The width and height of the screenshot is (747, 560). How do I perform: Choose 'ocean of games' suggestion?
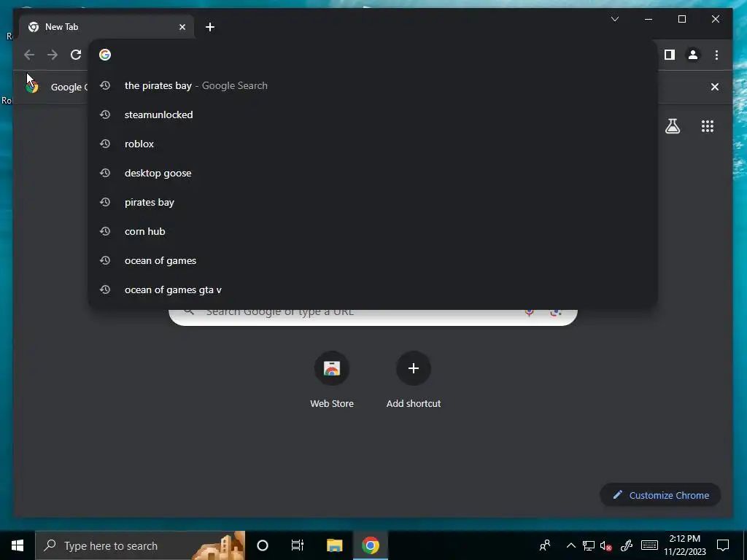(373, 260)
